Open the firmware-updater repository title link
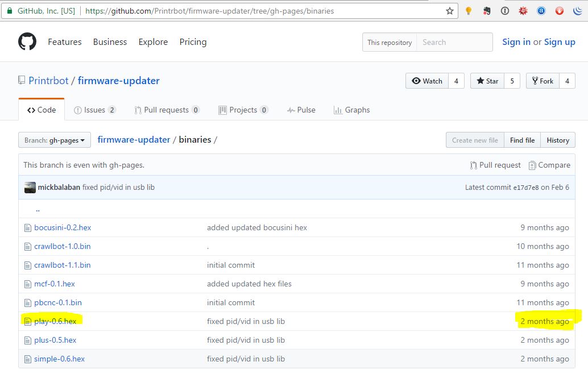Image resolution: width=588 pixels, height=374 pixels. point(119,81)
